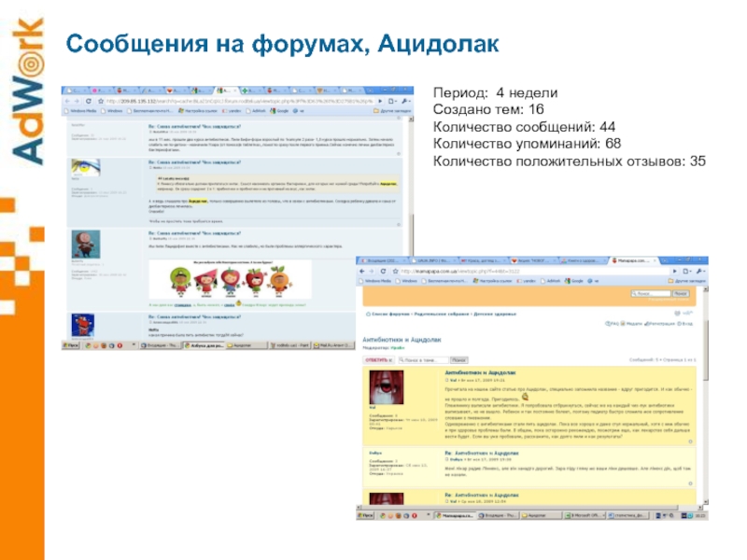Open the AdWork bookmark in the mamapapa browser
747x560 pixels.
coord(550,281)
